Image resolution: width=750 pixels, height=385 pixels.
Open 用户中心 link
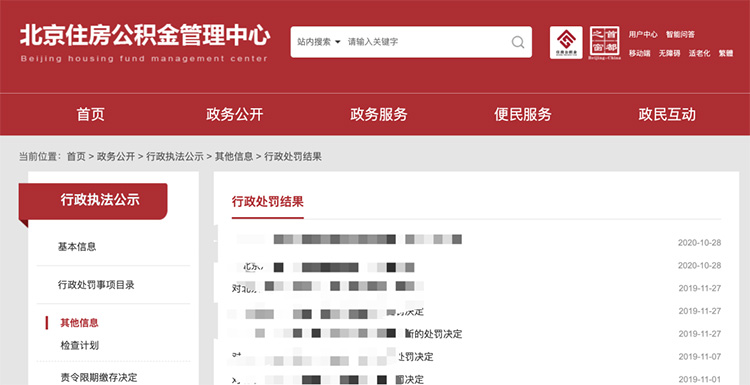pyautogui.click(x=643, y=34)
